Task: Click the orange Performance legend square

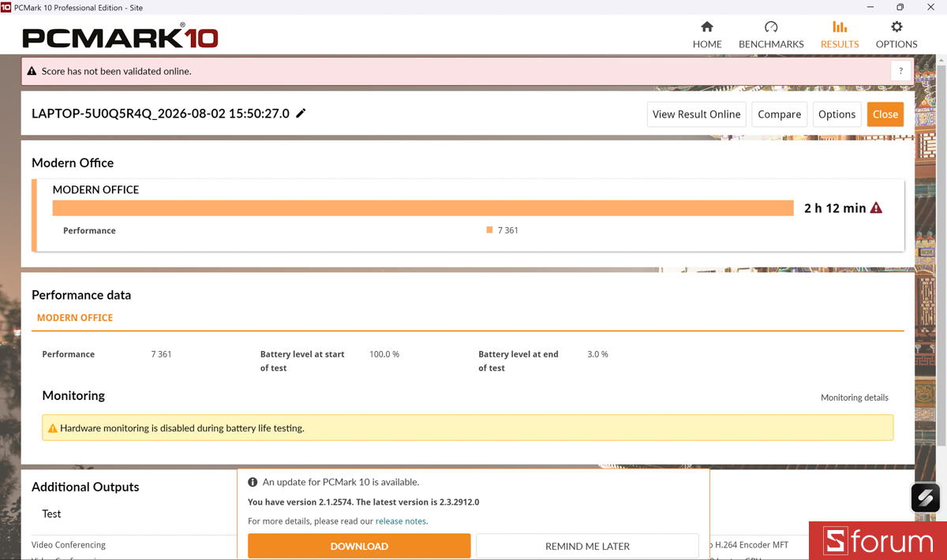Action: pos(489,230)
